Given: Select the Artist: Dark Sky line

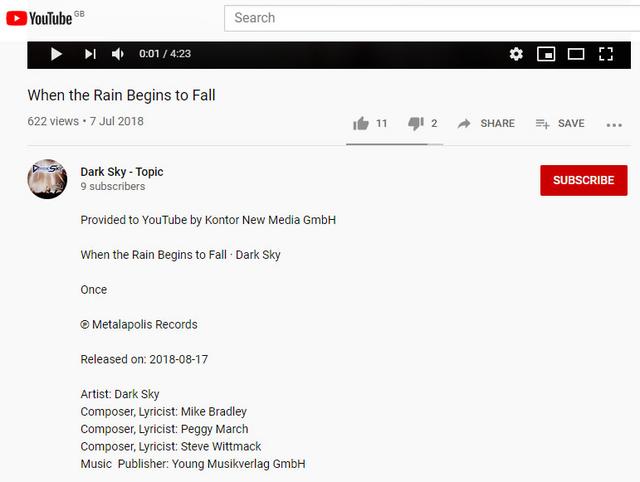Looking at the screenshot, I should pyautogui.click(x=120, y=394).
